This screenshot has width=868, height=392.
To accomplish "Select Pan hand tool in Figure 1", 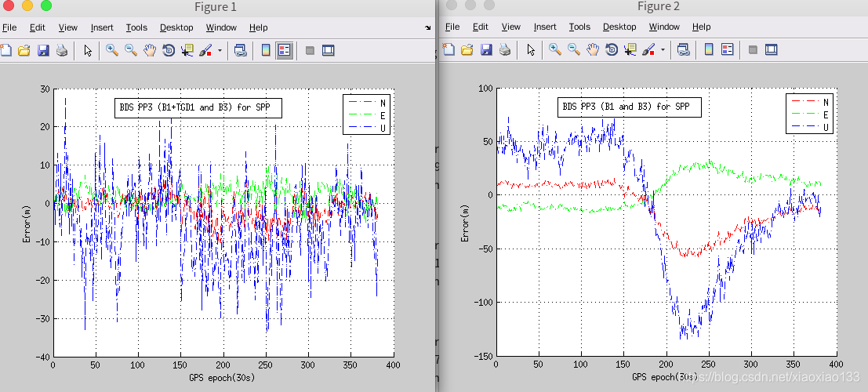I will pos(150,50).
